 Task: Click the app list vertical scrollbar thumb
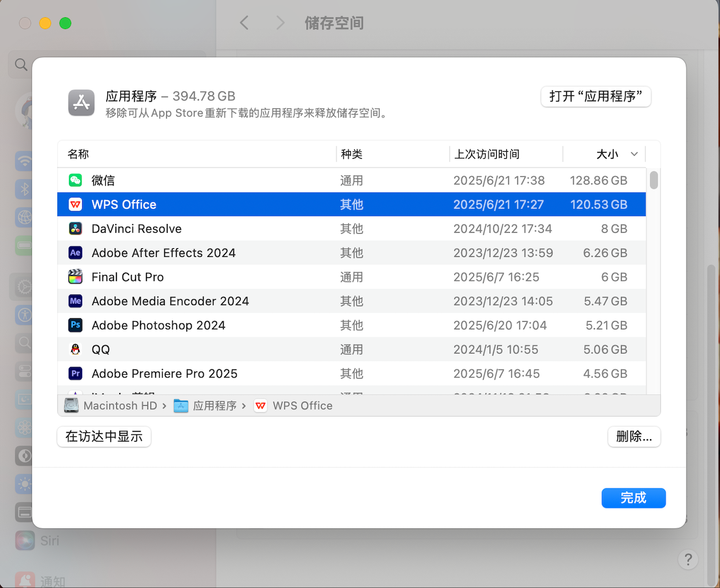(x=654, y=180)
